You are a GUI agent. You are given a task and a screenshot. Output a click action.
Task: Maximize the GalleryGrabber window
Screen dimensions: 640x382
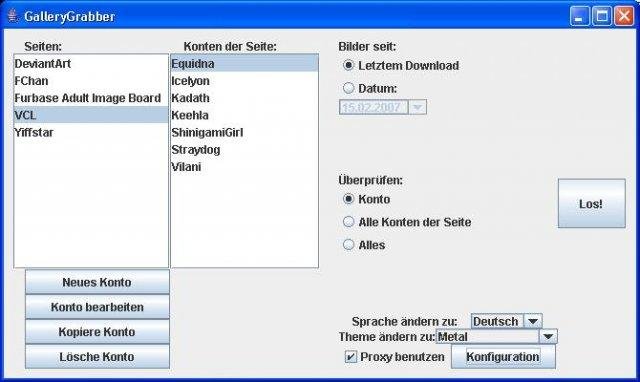click(x=602, y=17)
